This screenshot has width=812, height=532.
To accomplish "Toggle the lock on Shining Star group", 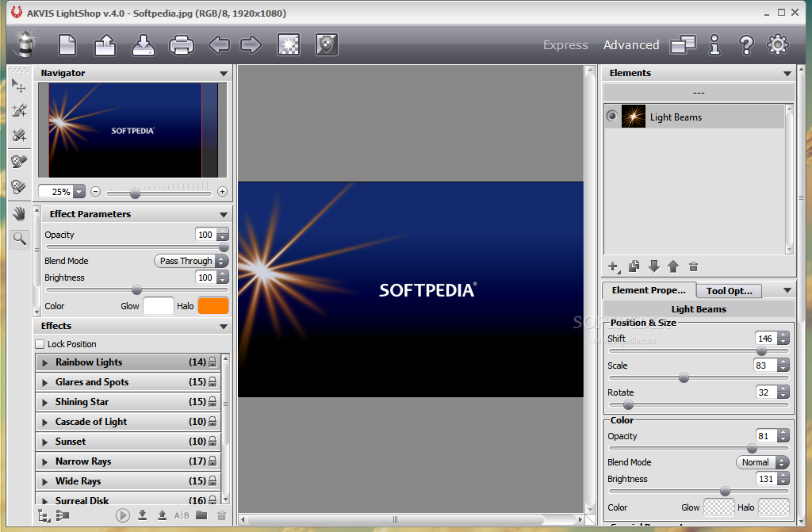I will point(213,401).
